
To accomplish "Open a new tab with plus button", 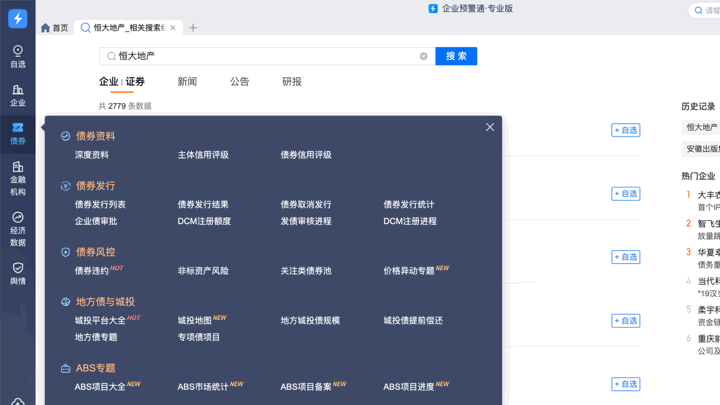I will [x=193, y=28].
